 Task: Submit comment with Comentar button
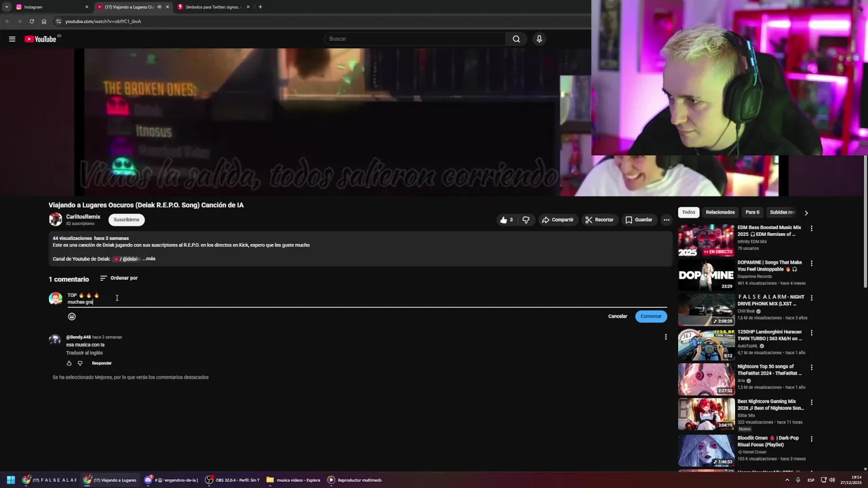point(651,317)
